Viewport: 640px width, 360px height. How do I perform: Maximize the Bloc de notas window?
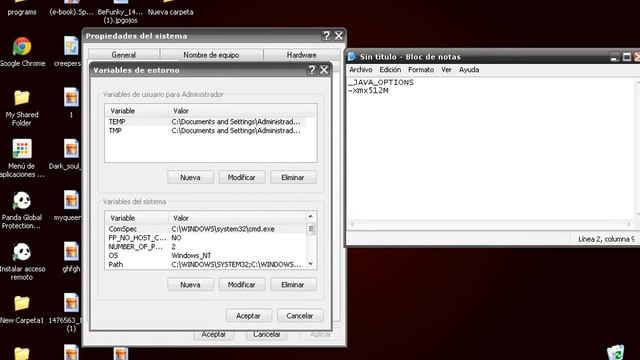coord(627,57)
